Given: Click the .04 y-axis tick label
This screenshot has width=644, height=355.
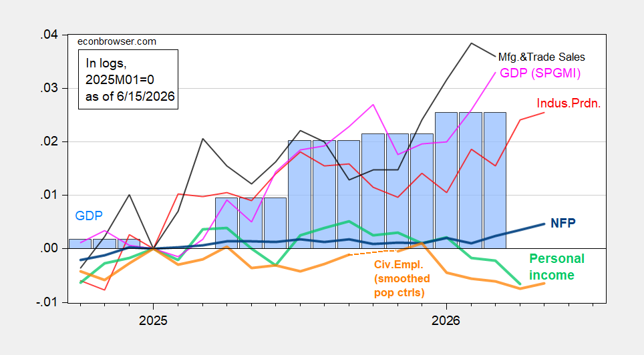Looking at the screenshot, I should pyautogui.click(x=49, y=35).
